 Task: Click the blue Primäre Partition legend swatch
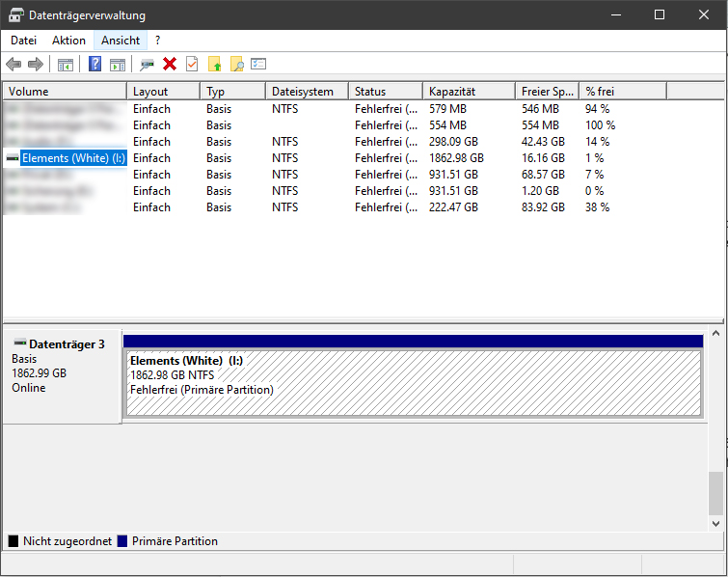coord(122,541)
